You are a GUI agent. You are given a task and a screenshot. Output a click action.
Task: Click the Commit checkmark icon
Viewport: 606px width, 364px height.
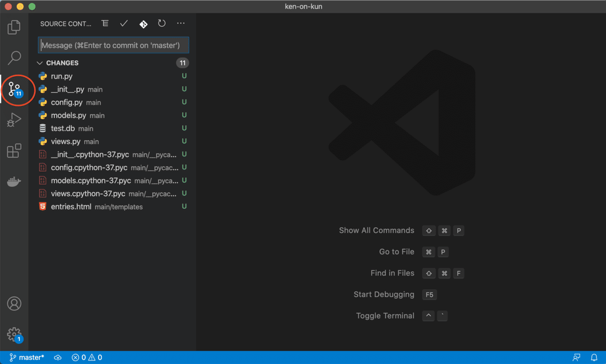point(124,23)
